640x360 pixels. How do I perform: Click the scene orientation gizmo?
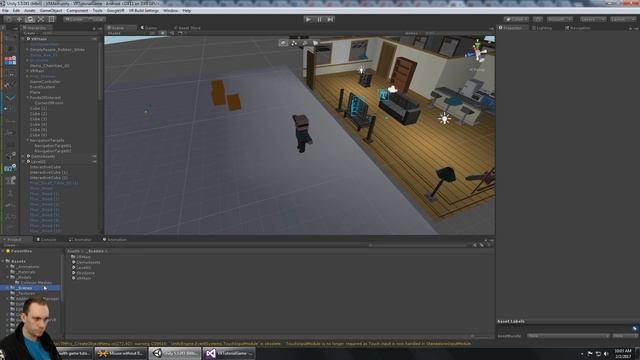point(478,52)
